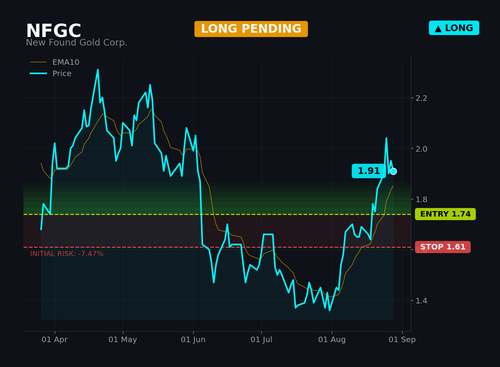Click the Price legend cyan line swatch
This screenshot has height=367, width=500.
click(38, 73)
